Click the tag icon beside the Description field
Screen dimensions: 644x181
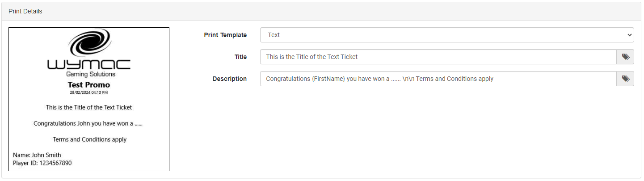(625, 79)
